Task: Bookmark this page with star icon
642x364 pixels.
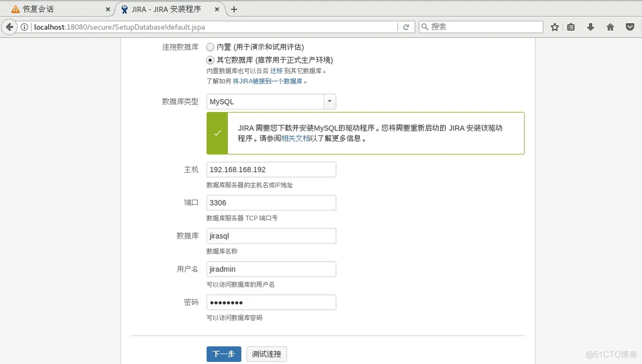Action: pyautogui.click(x=555, y=27)
